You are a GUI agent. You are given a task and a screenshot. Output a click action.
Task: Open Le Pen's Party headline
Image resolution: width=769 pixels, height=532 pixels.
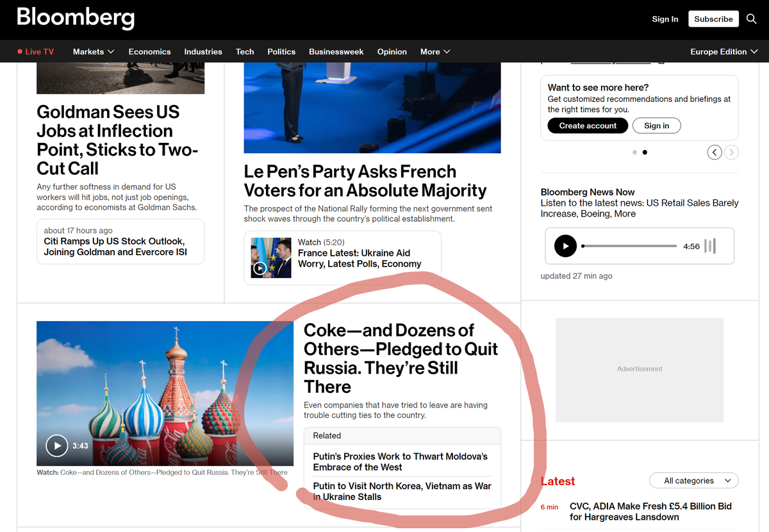click(365, 181)
